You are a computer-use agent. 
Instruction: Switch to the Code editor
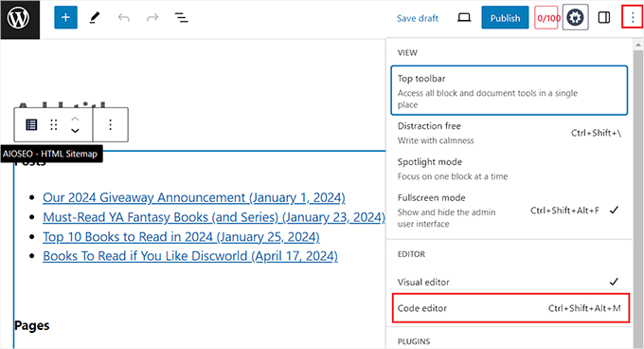click(x=510, y=308)
